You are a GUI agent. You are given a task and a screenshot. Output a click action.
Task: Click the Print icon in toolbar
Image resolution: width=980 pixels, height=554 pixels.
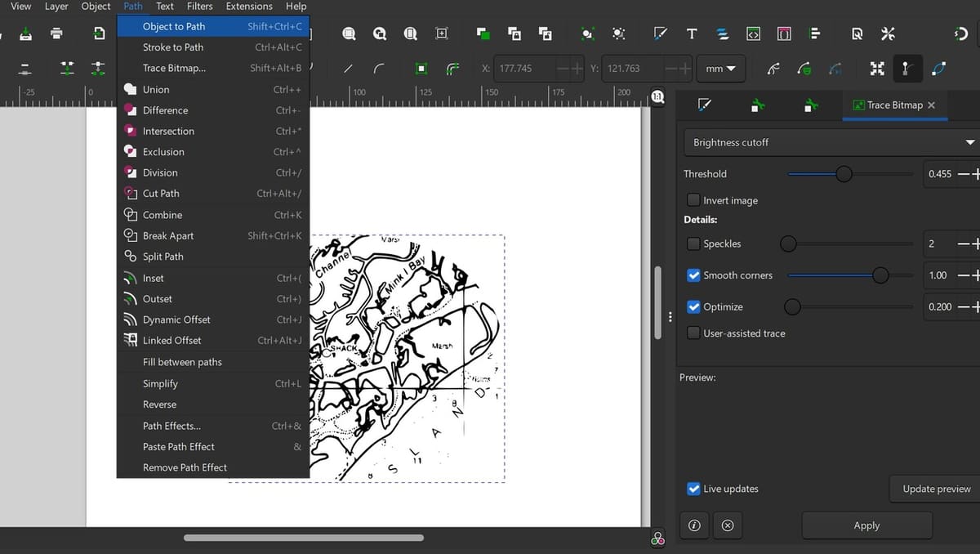pos(56,34)
